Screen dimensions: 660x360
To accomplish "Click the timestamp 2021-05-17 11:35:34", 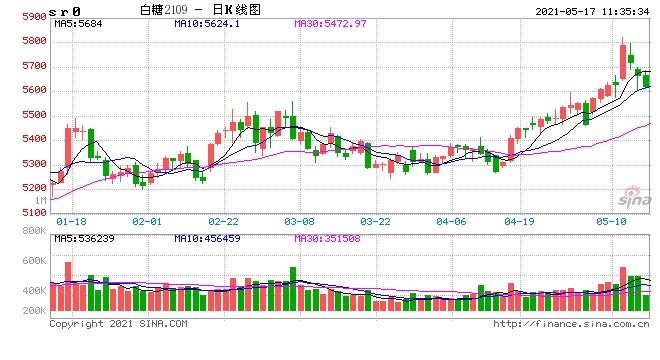I will (x=592, y=11).
